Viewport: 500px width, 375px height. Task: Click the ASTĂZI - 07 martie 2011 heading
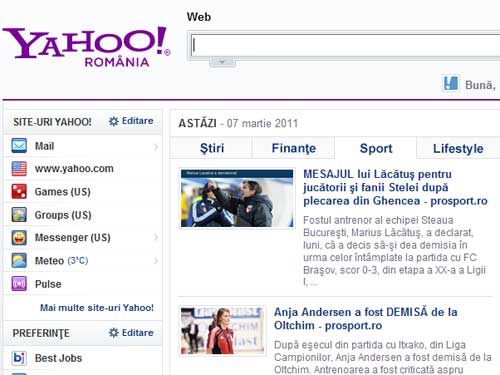pyautogui.click(x=238, y=123)
